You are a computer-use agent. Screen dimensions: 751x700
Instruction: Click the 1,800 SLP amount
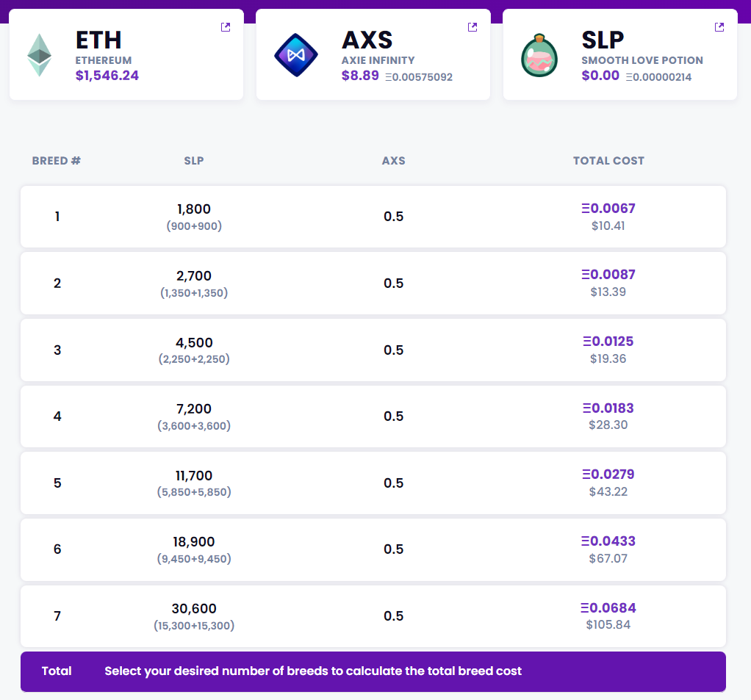click(194, 209)
